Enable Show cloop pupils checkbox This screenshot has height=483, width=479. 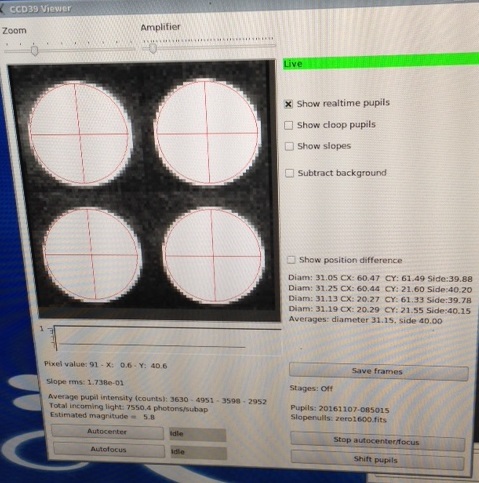tap(288, 125)
